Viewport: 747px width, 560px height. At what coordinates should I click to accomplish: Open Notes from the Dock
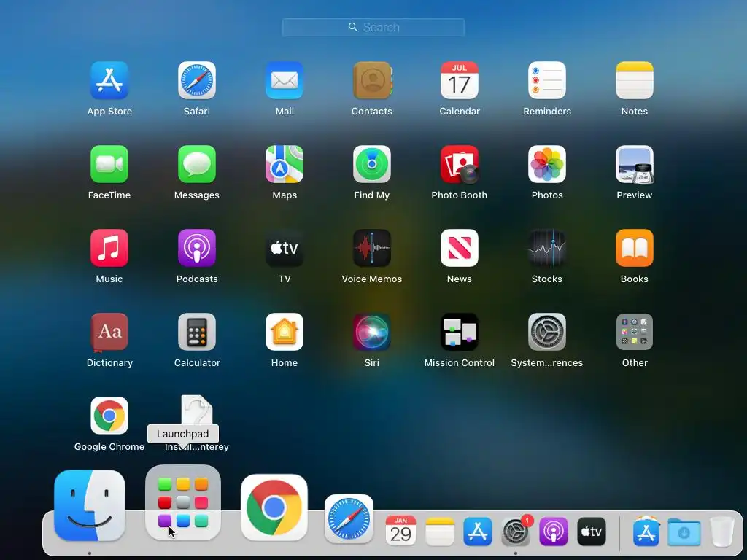tap(439, 532)
